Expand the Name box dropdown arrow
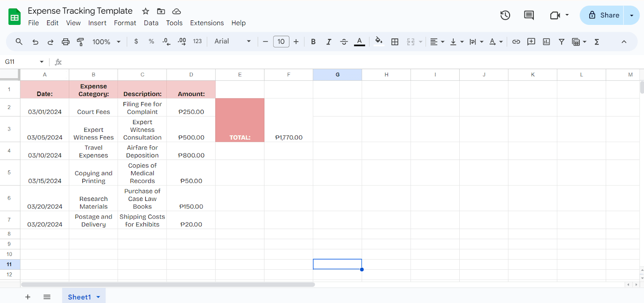The image size is (644, 303). tap(41, 62)
